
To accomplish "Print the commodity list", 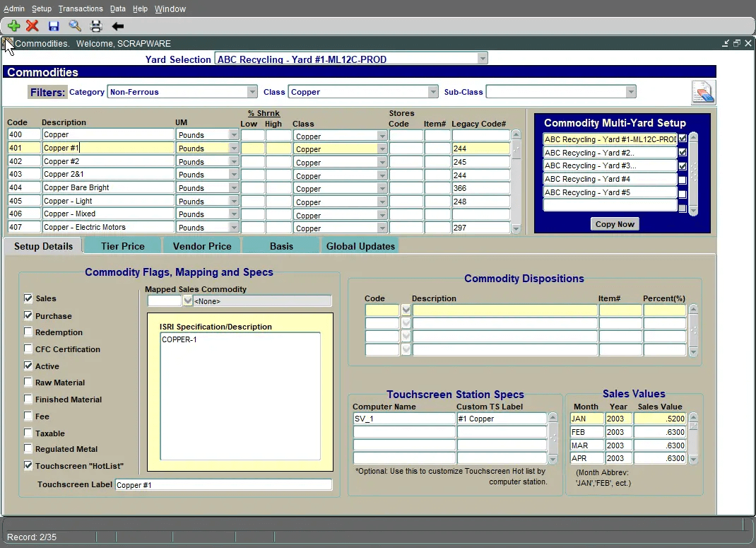I will tap(95, 25).
